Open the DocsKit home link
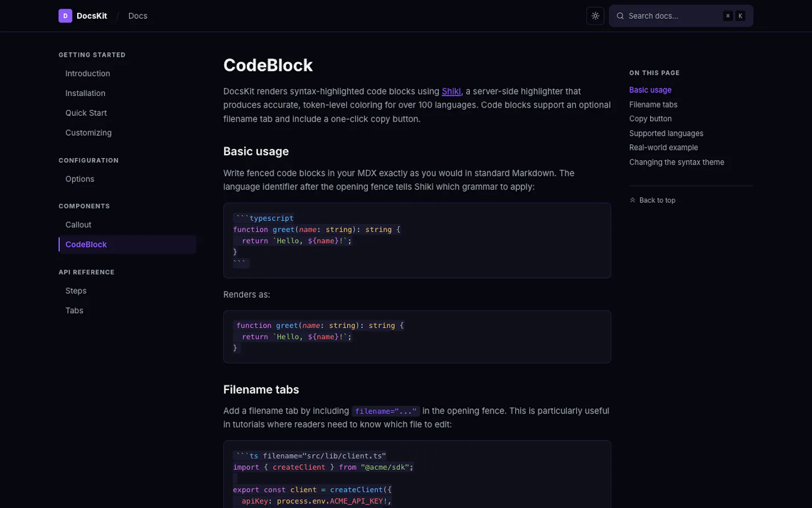 coord(83,16)
